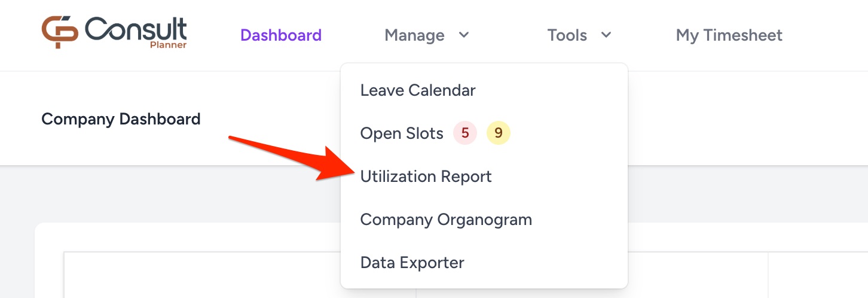Click the empty rightmost dashboard table cell
Viewport: 868px width, 298px height.
[817, 275]
